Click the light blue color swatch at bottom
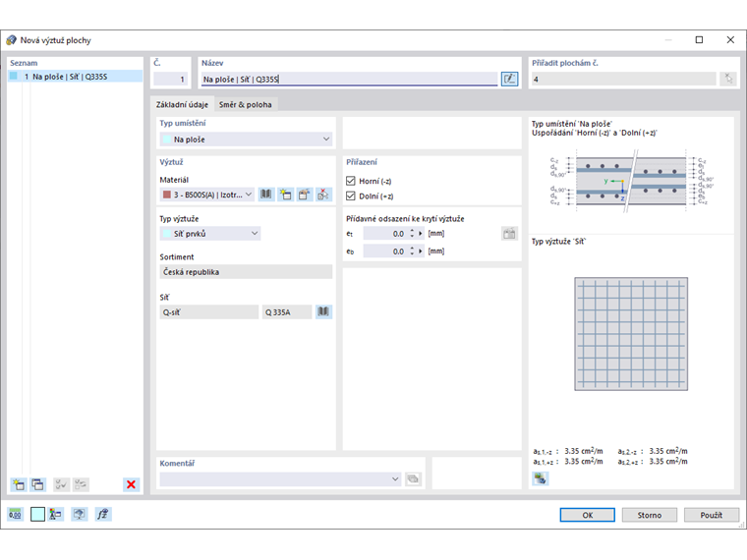Viewport: 747px width, 560px height. (37, 514)
